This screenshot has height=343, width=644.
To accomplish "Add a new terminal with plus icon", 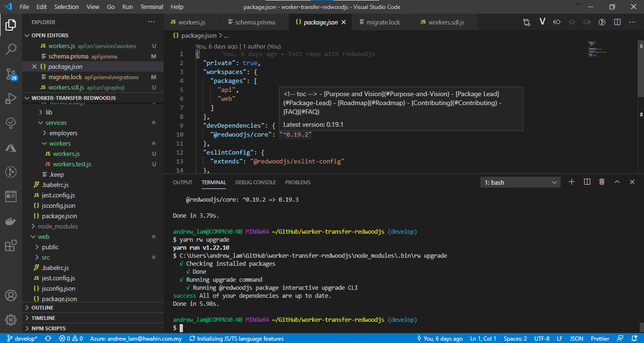I will click(x=572, y=182).
